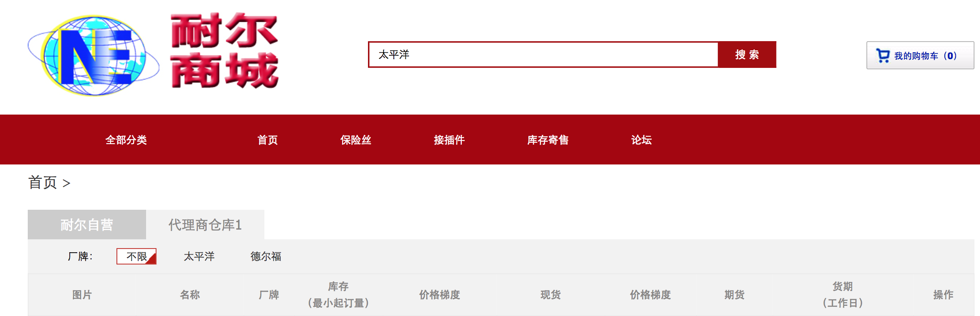
Task: Select the 德尔福 brand filter
Action: [x=266, y=256]
